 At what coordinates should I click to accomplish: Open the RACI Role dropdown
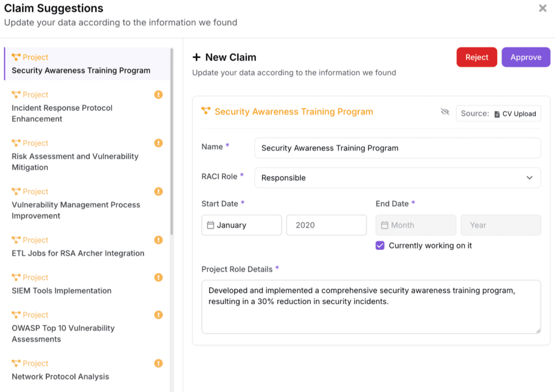(530, 178)
